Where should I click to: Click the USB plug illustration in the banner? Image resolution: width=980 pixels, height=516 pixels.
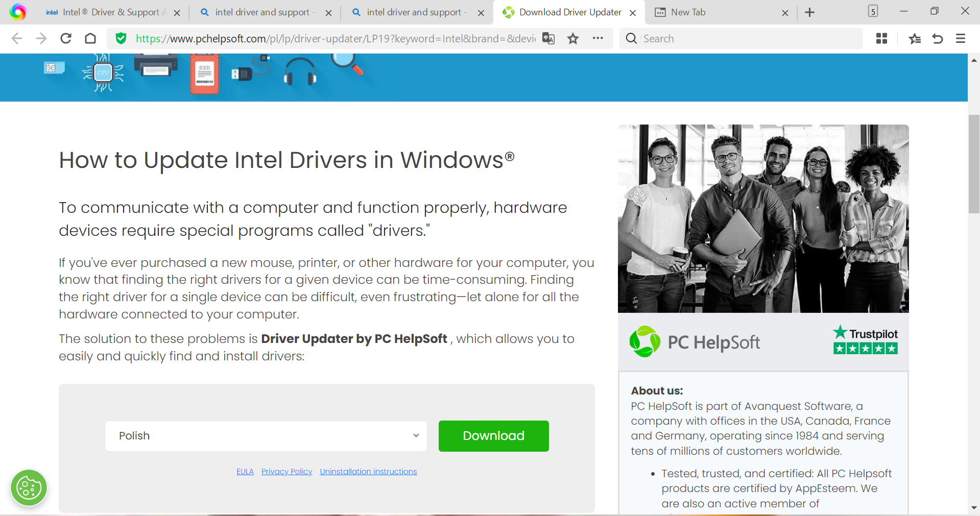(x=250, y=69)
